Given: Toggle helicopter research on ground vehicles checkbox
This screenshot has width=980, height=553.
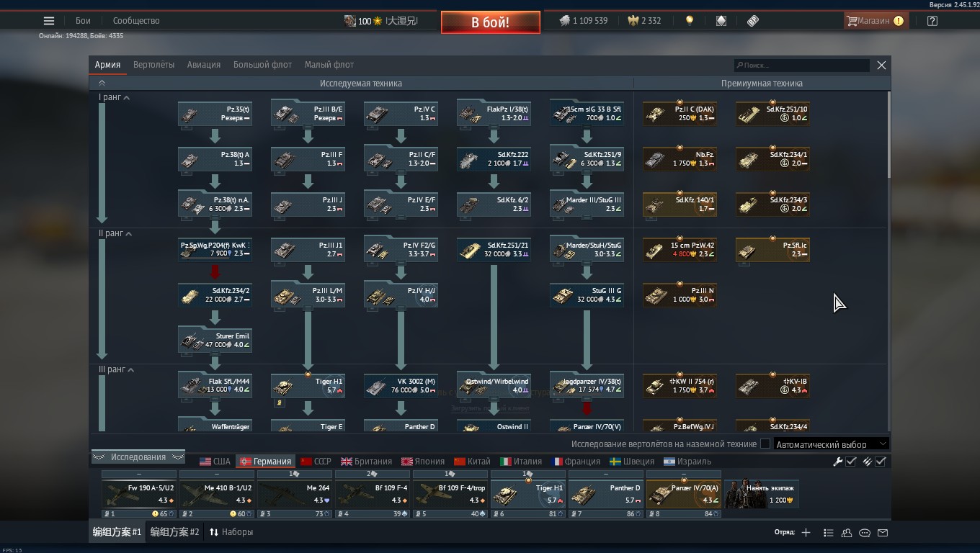Looking at the screenshot, I should (x=765, y=444).
